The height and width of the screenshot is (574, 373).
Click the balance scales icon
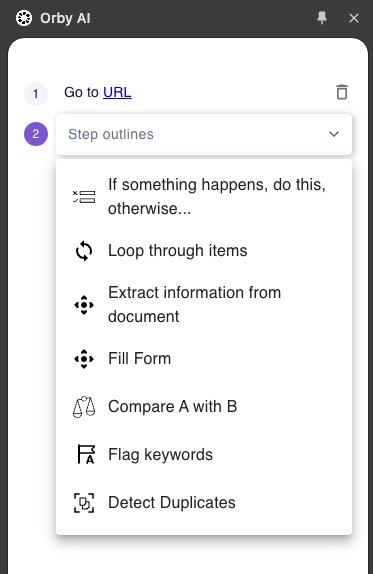pos(84,407)
